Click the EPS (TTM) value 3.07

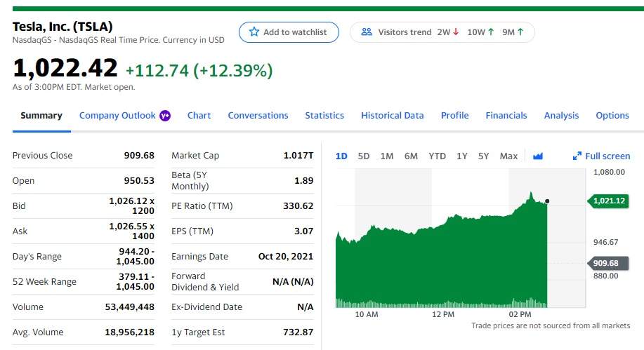pyautogui.click(x=304, y=231)
